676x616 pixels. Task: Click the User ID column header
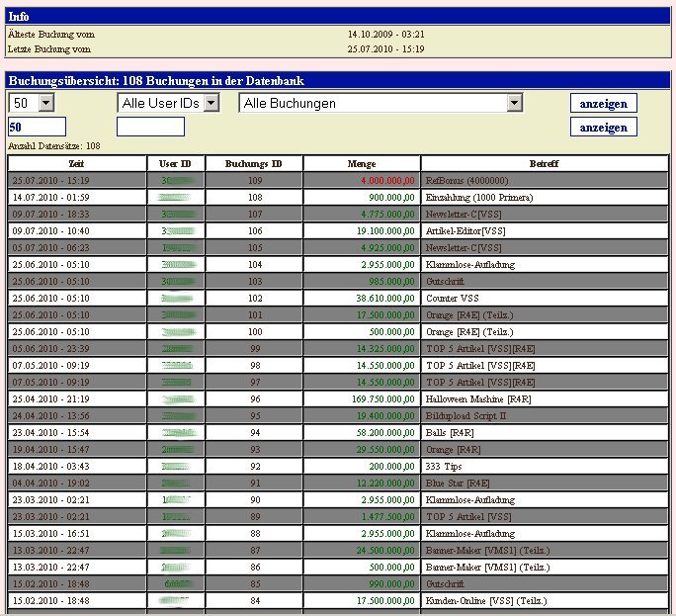point(176,163)
